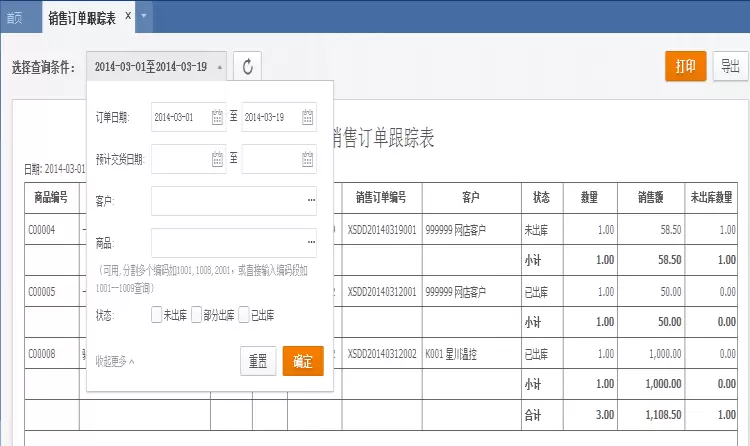The width and height of the screenshot is (750, 446).
Task: Click product code C00008
Action: tap(42, 354)
